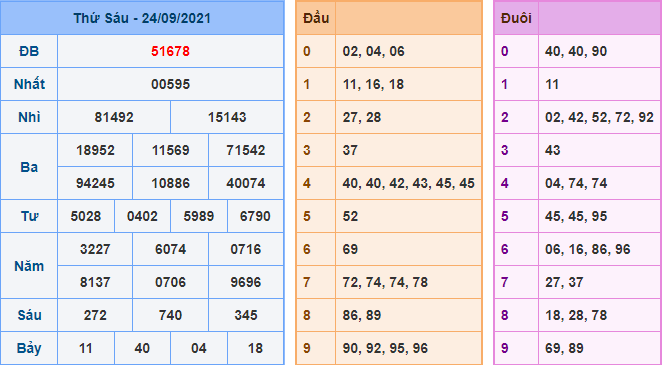This screenshot has height=365, width=662.
Task: Click the Đuôi values 06, 16, 86, 96
Action: click(588, 249)
